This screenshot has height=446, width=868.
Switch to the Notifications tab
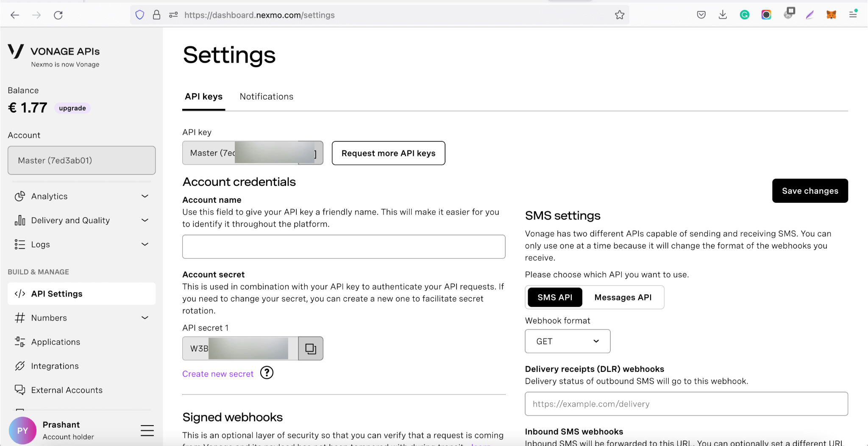tap(266, 97)
